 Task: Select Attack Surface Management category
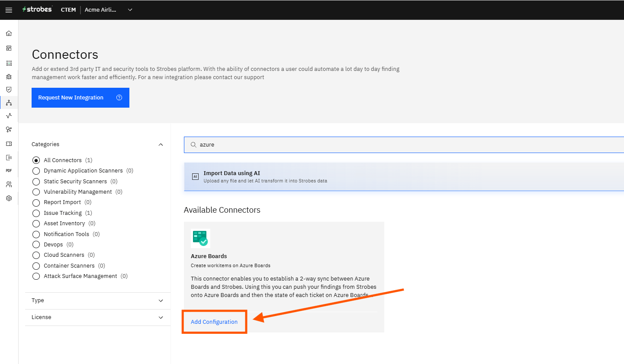[36, 276]
